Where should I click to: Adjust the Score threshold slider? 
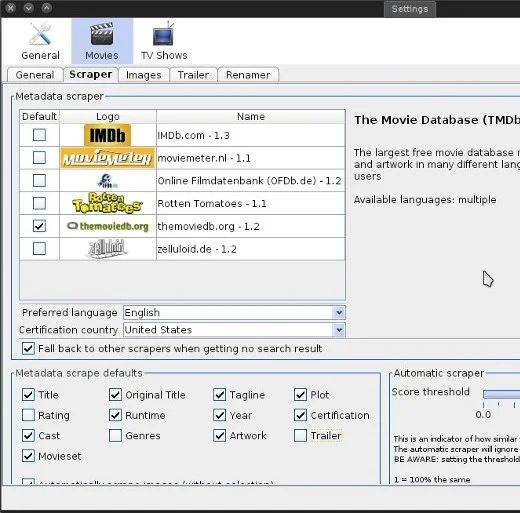[x=501, y=395]
